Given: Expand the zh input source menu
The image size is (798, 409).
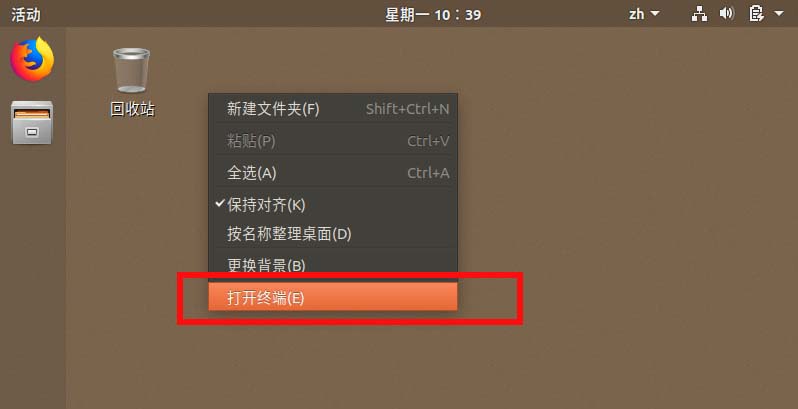Looking at the screenshot, I should 644,14.
